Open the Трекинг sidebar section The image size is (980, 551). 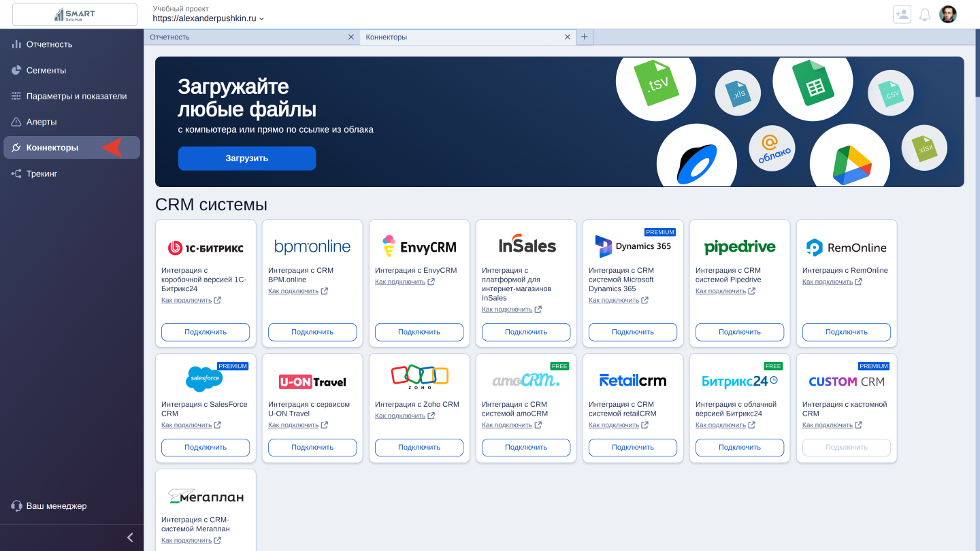pyautogui.click(x=71, y=173)
